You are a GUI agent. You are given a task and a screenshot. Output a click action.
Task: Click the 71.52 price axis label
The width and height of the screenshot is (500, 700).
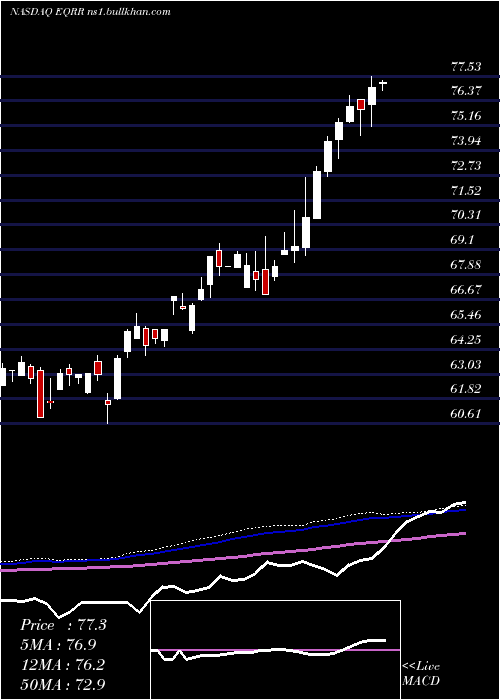coord(466,191)
